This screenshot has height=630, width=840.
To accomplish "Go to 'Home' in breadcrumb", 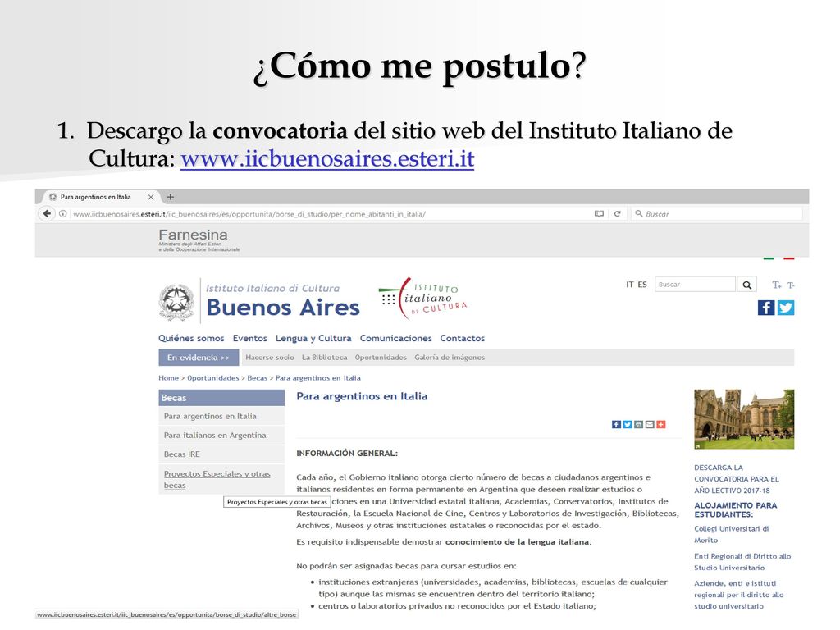I will (168, 377).
